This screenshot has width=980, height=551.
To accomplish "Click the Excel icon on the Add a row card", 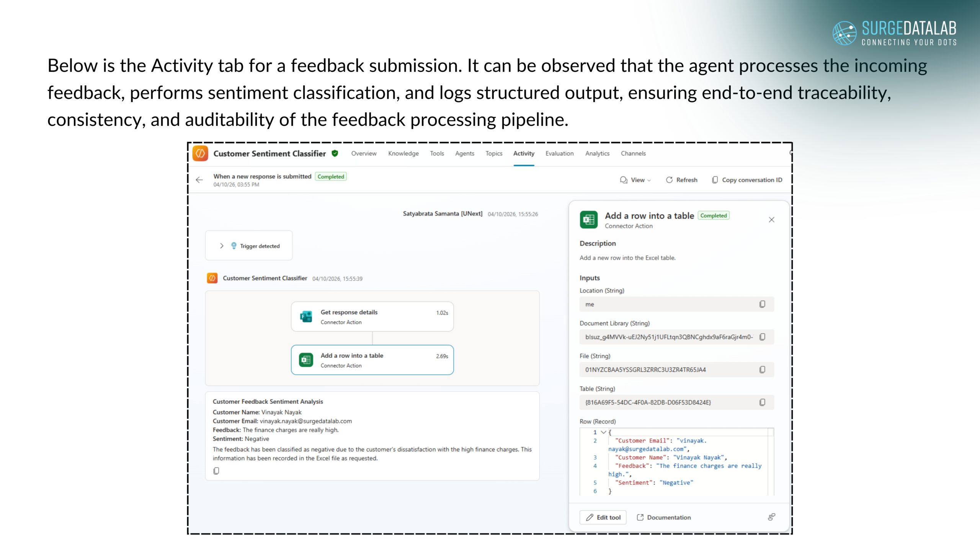I will pyautogui.click(x=306, y=360).
